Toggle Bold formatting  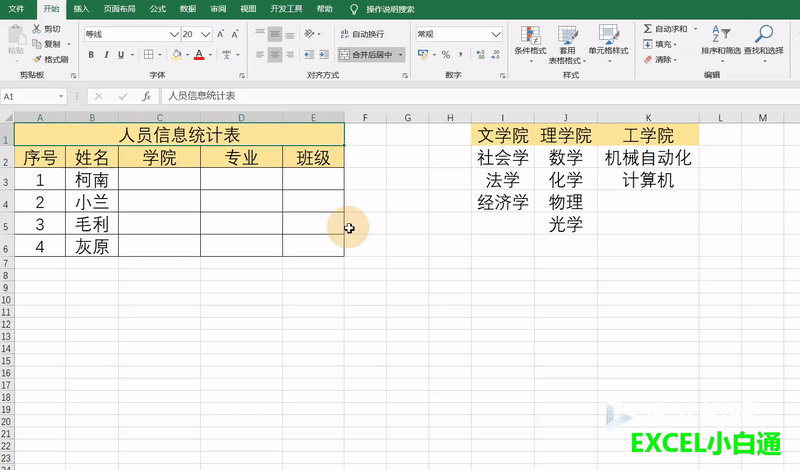point(91,54)
